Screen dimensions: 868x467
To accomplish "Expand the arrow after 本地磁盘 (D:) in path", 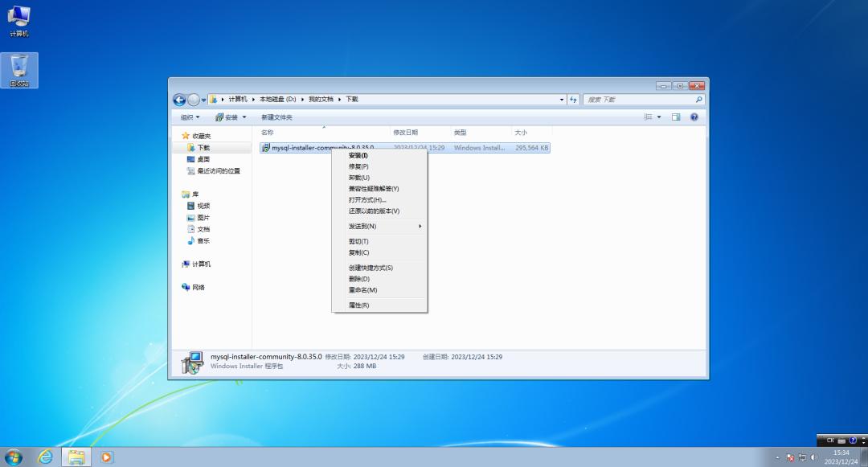I will [302, 100].
